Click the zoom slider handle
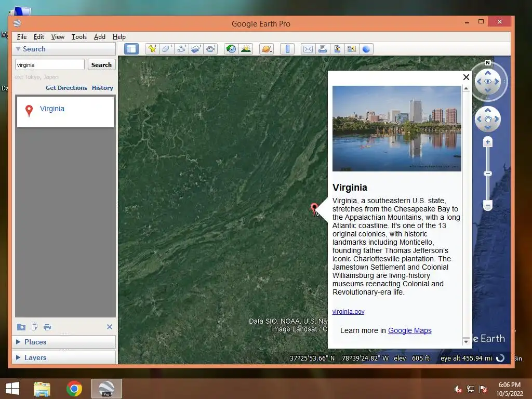This screenshot has width=532, height=399. point(487,174)
